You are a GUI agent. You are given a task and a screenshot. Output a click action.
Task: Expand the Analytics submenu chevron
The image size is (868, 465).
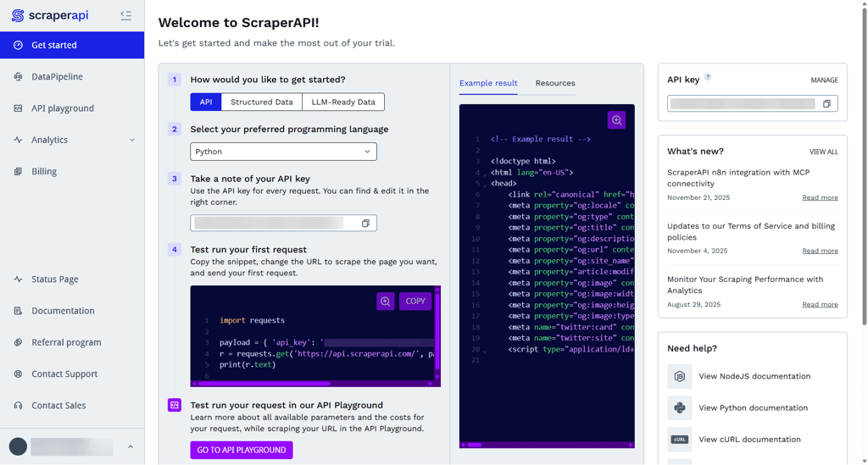131,140
